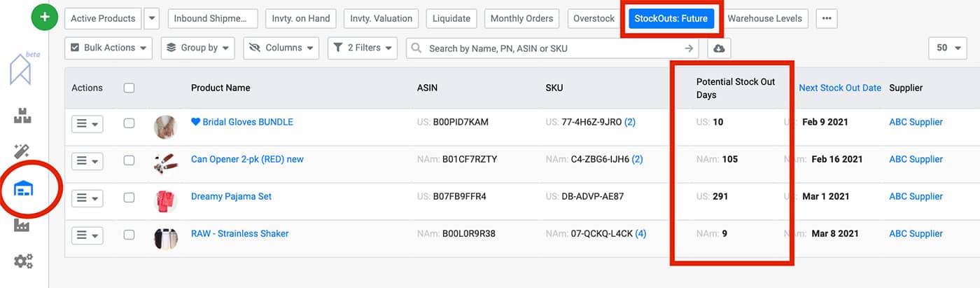980x288 pixels.
Task: Click the search arrow submit icon
Action: point(689,48)
